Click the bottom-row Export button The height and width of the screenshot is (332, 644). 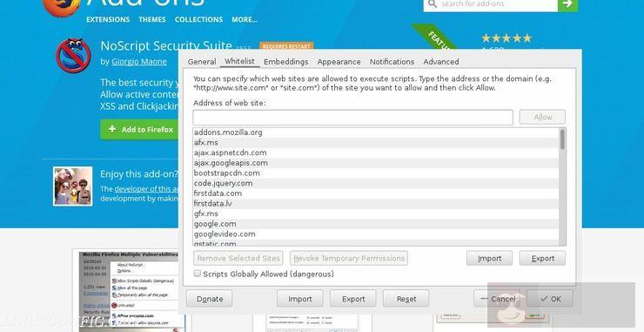[353, 299]
